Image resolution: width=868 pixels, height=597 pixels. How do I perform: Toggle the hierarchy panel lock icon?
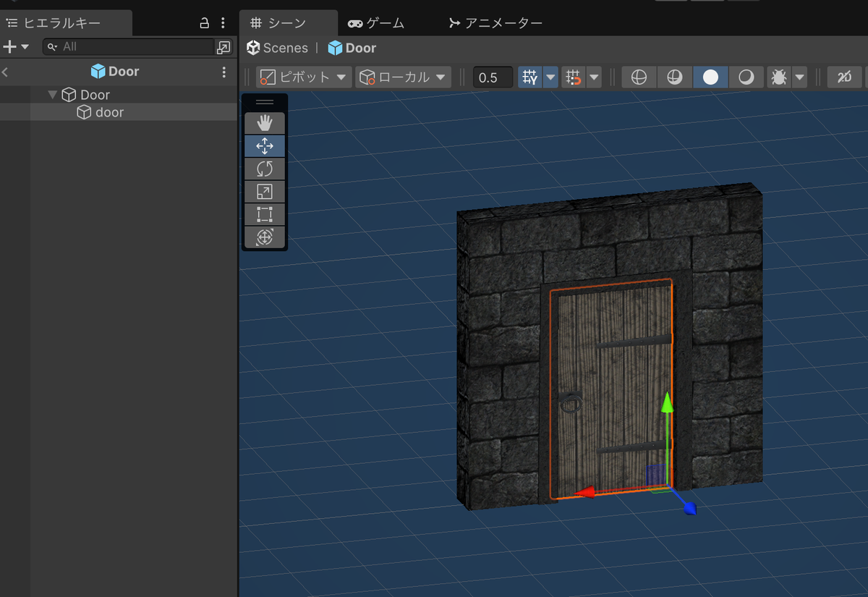205,23
